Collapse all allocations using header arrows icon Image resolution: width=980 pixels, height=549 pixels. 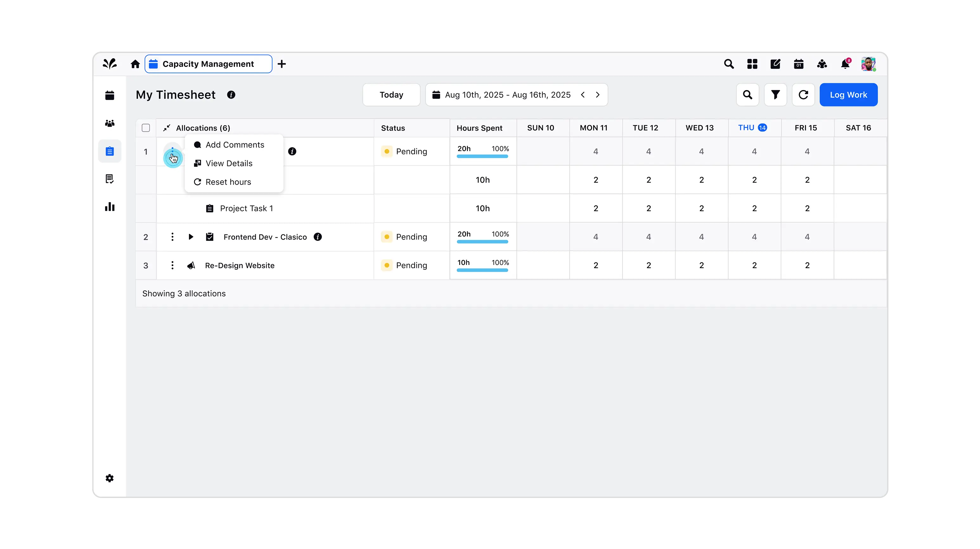tap(167, 128)
